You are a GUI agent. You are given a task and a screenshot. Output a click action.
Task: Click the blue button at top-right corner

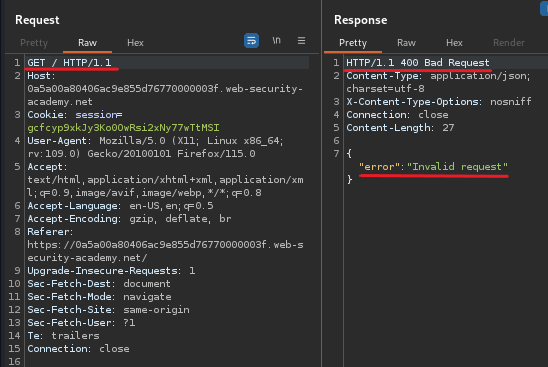coord(544,8)
